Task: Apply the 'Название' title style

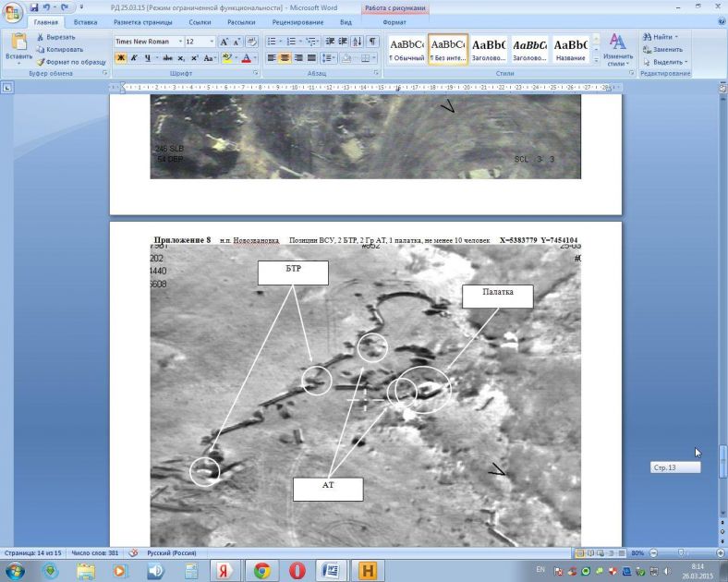Action: pyautogui.click(x=570, y=49)
